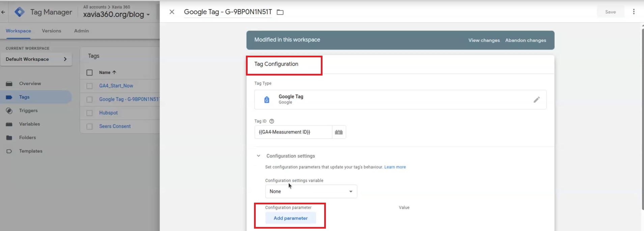644x231 pixels.
Task: Click the folder icon next to tag name
Action: pos(280,12)
